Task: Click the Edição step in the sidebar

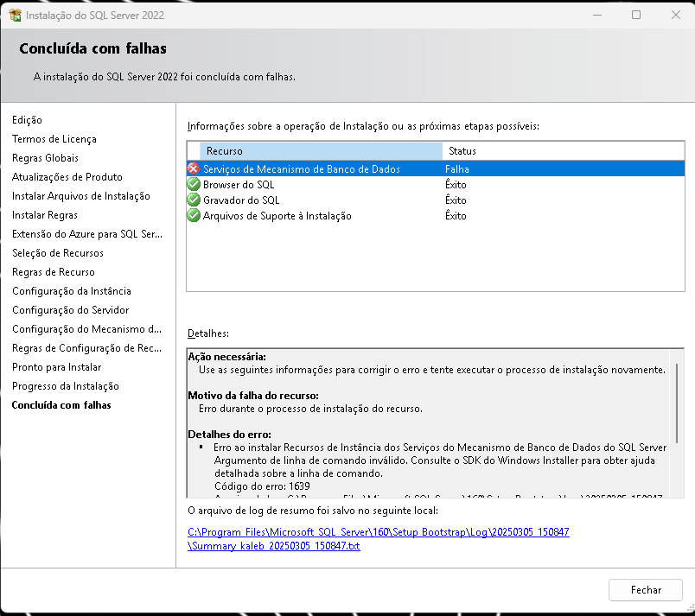Action: click(27, 120)
